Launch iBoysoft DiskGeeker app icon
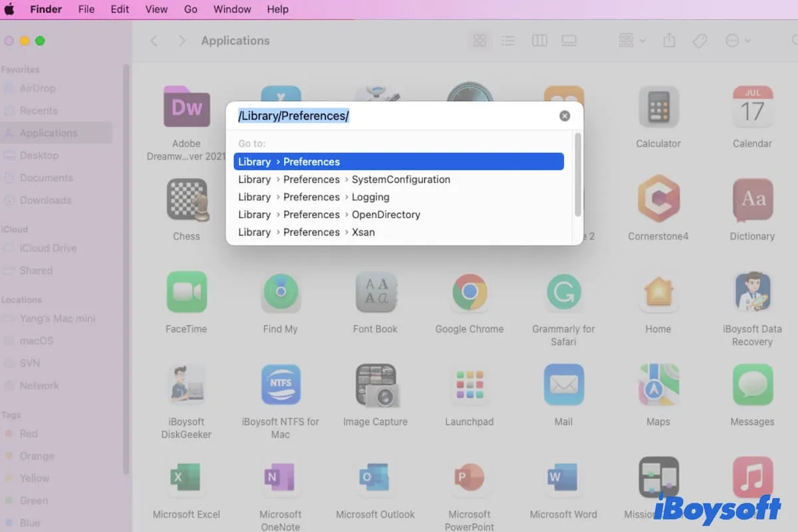 [187, 384]
